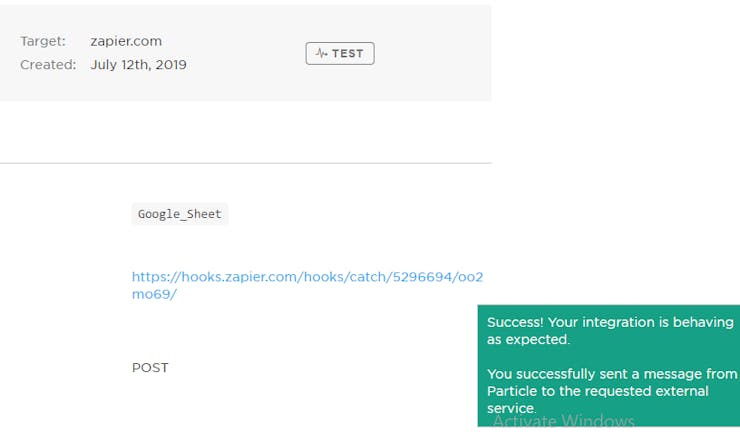Screen dimensions: 740x432
Task: Click the "mo69/" continuation of the webhook link
Action: 154,294
